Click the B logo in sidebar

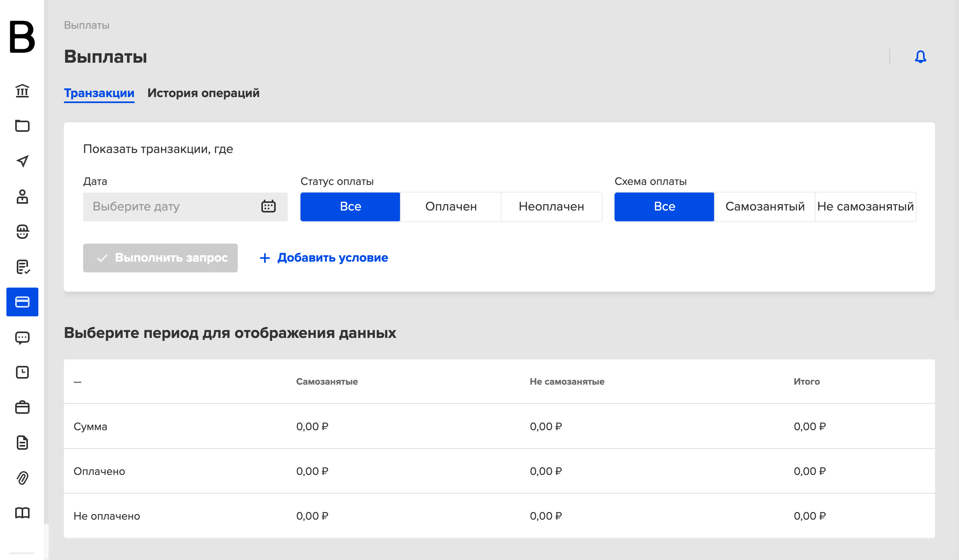coord(22,37)
